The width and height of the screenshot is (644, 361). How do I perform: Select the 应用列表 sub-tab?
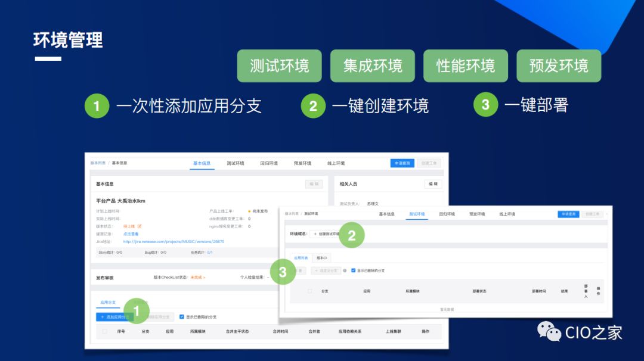click(301, 258)
